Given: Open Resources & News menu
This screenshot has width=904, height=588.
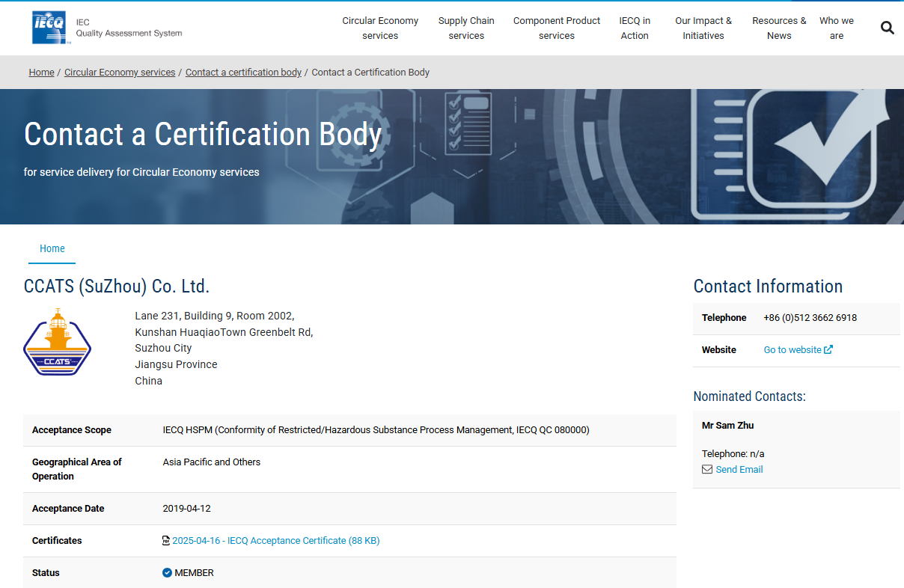Looking at the screenshot, I should [x=779, y=28].
